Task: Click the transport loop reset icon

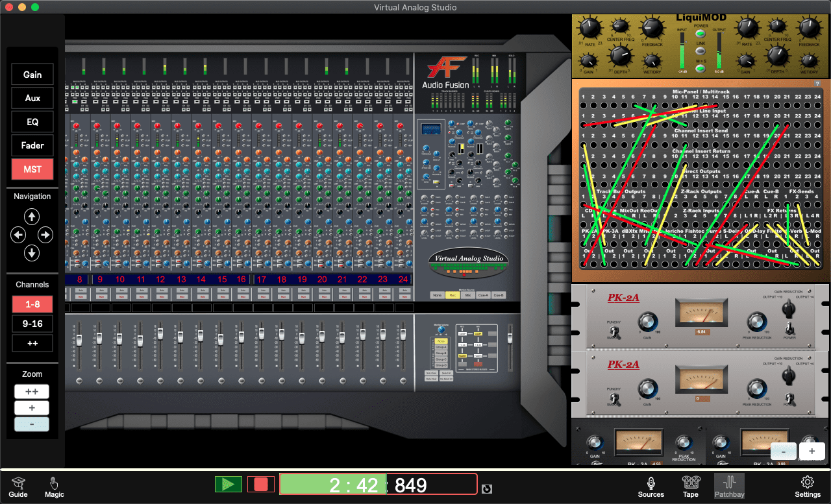Action: click(x=487, y=488)
